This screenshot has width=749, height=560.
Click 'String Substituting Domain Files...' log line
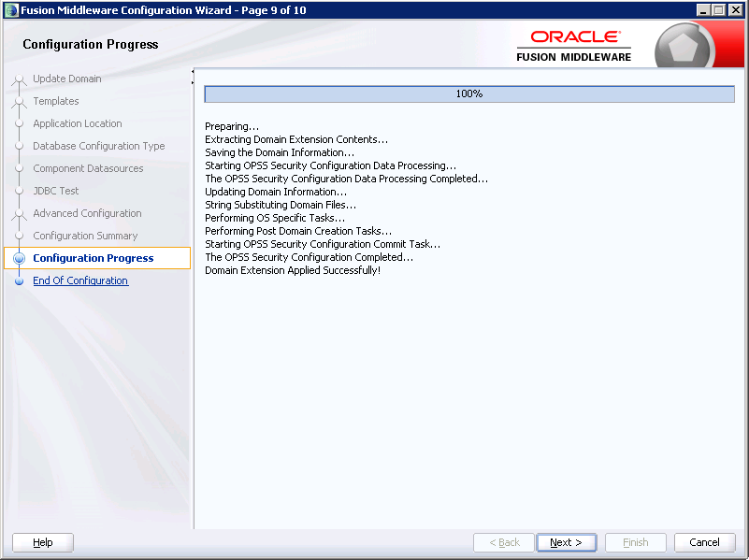point(281,205)
